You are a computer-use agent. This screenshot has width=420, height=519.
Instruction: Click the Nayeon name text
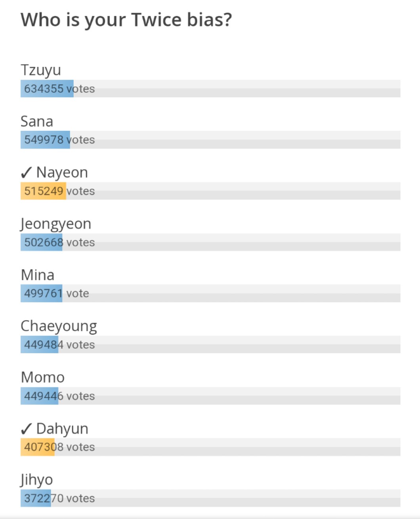[x=62, y=172]
